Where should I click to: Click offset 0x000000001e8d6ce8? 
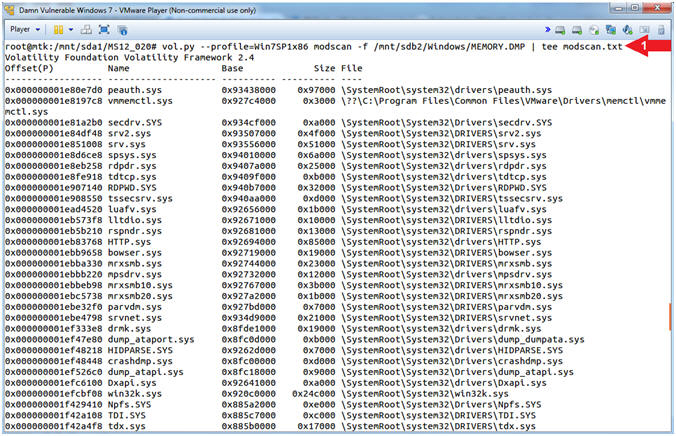(x=53, y=155)
